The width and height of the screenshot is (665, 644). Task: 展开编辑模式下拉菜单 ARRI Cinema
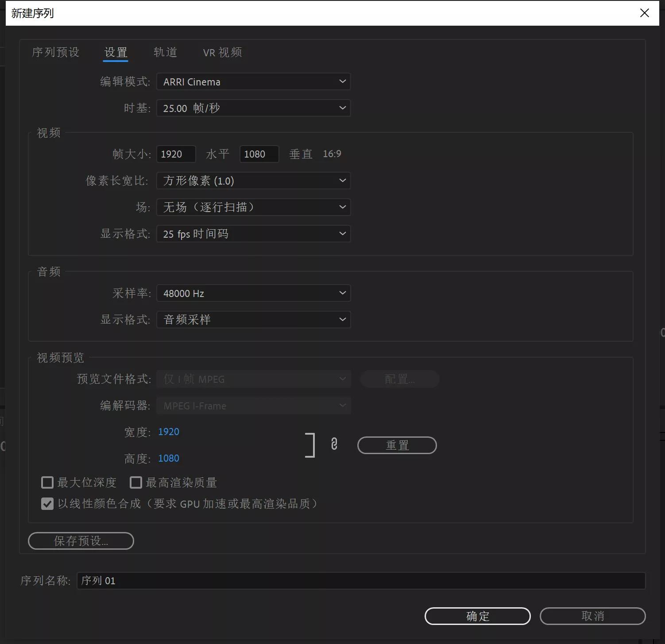253,81
